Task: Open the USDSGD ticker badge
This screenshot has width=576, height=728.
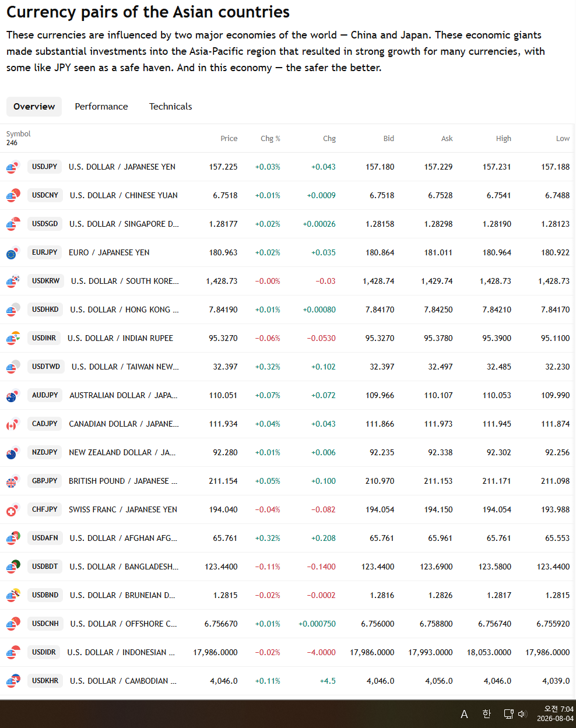Action: tap(45, 224)
